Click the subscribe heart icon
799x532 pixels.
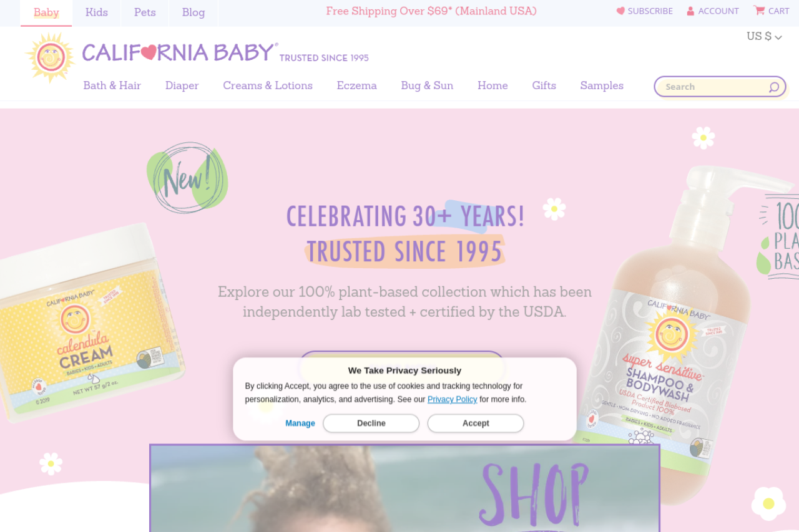(620, 11)
